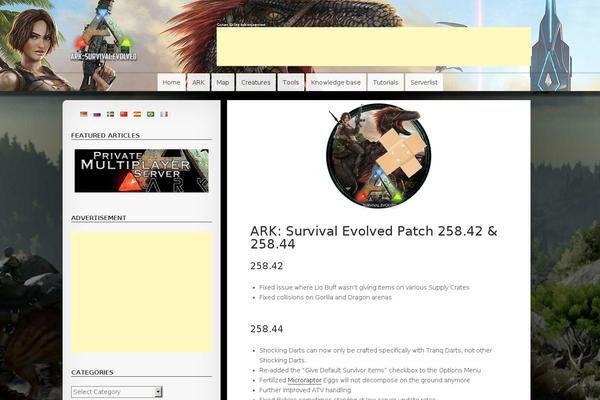
Task: Click the 'Further improved ATV handling' line
Action: 305,390
